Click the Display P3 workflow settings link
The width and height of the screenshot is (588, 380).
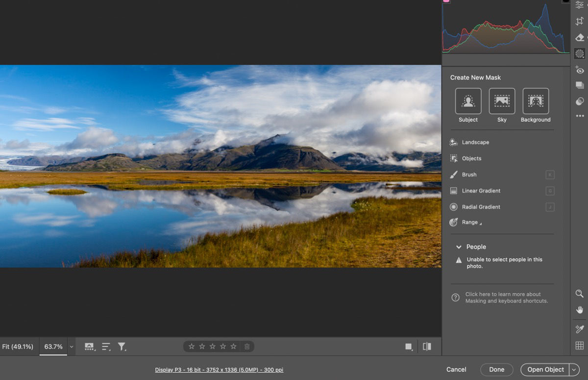(220, 370)
